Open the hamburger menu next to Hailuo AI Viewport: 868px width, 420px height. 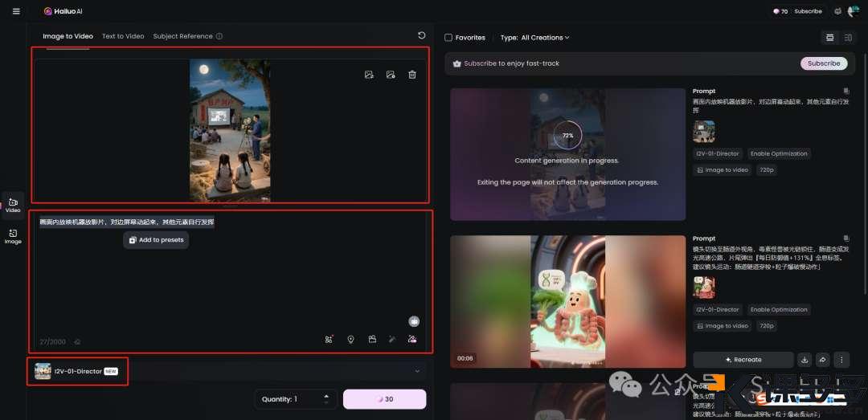tap(16, 11)
